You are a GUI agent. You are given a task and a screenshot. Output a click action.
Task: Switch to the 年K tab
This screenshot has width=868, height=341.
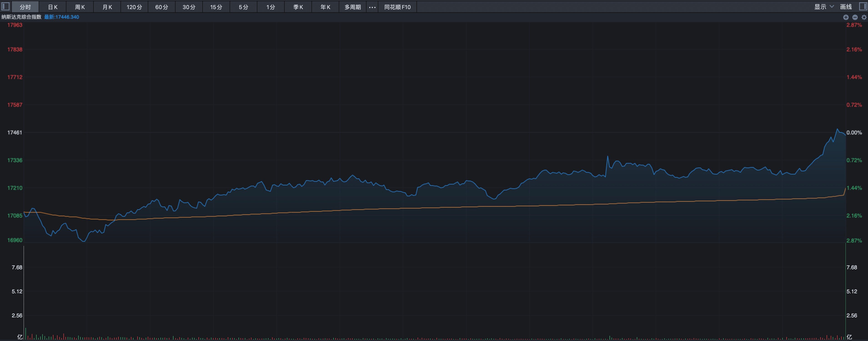click(326, 7)
